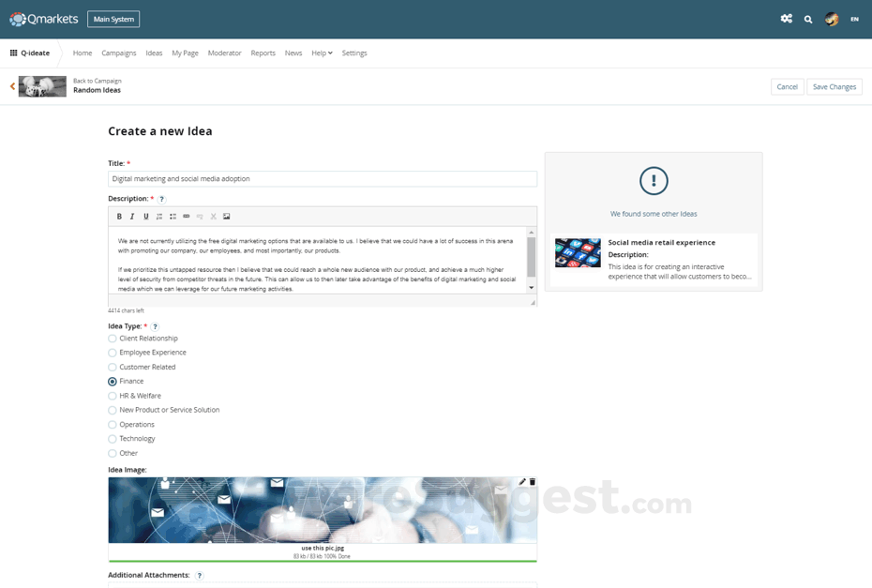Open the system settings gears icon
Screen dimensions: 872x588
pos(787,19)
